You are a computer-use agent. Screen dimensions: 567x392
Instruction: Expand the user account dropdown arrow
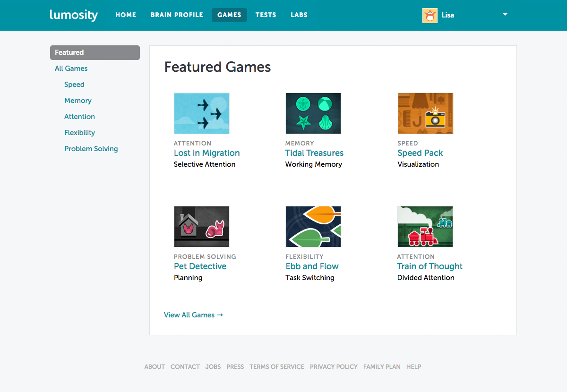point(505,15)
